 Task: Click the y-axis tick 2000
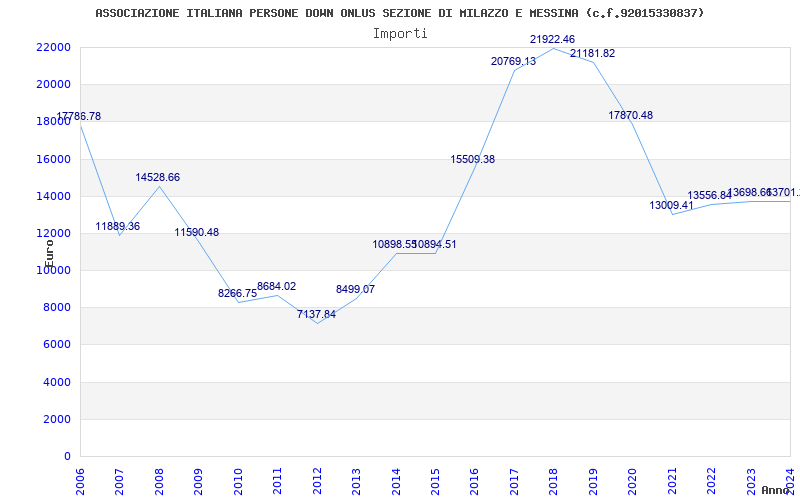(x=56, y=419)
